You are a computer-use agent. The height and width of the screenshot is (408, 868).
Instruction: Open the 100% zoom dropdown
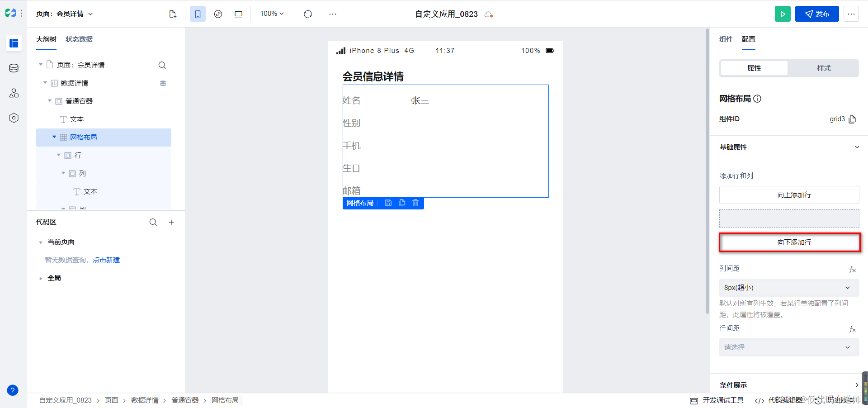[272, 14]
